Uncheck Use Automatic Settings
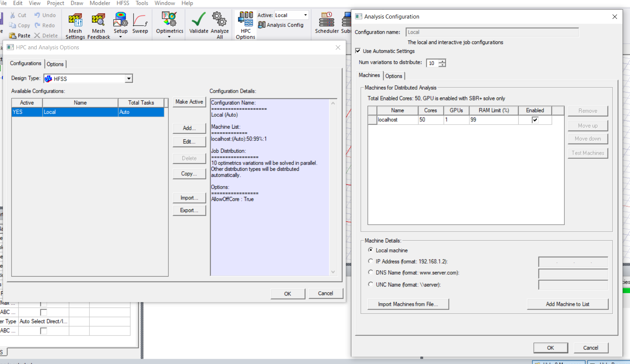Image resolution: width=630 pixels, height=364 pixels. tap(358, 51)
